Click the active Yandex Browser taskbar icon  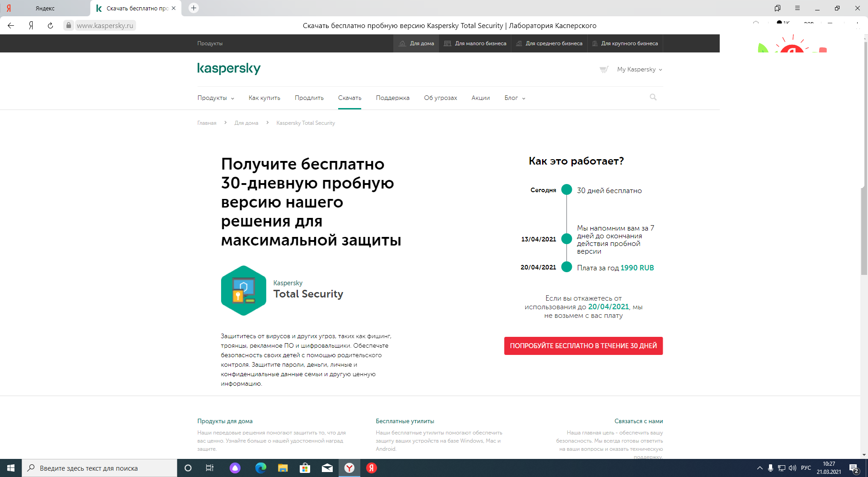pyautogui.click(x=349, y=468)
